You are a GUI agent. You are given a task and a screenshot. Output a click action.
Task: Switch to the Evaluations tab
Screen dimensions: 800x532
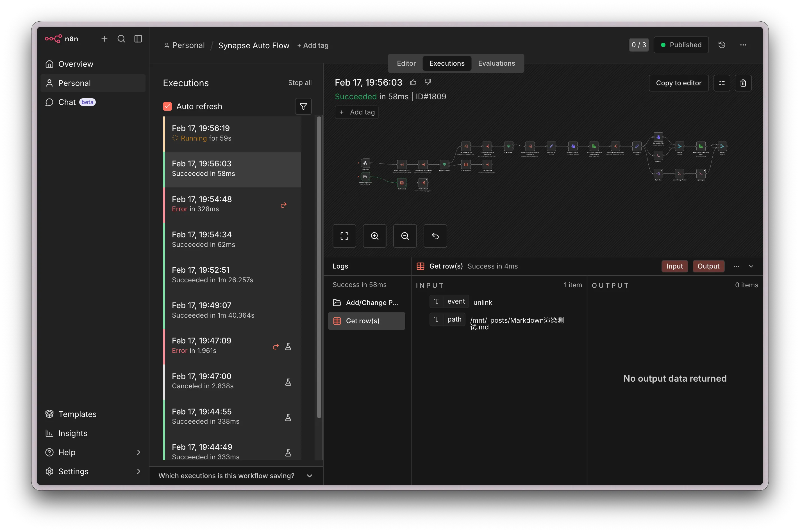496,63
